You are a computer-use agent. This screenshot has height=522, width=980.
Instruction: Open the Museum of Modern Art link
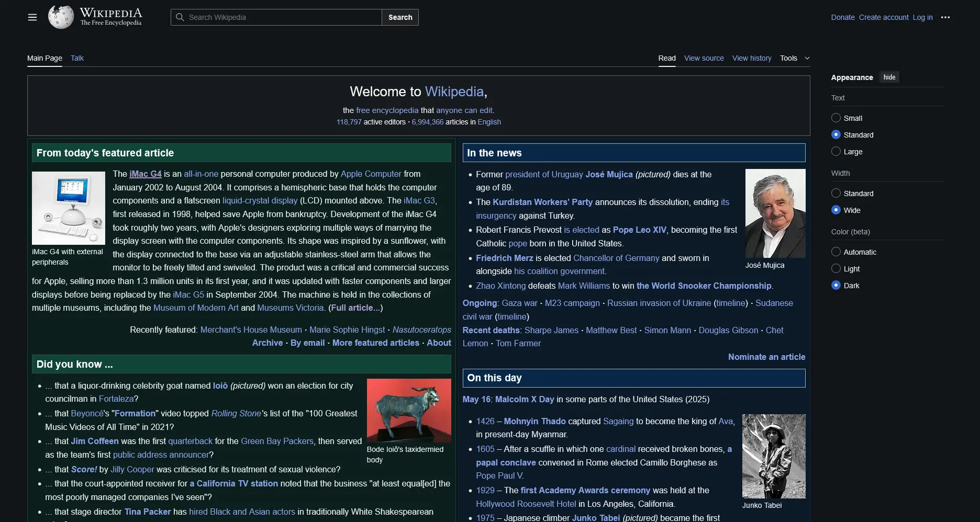(196, 308)
